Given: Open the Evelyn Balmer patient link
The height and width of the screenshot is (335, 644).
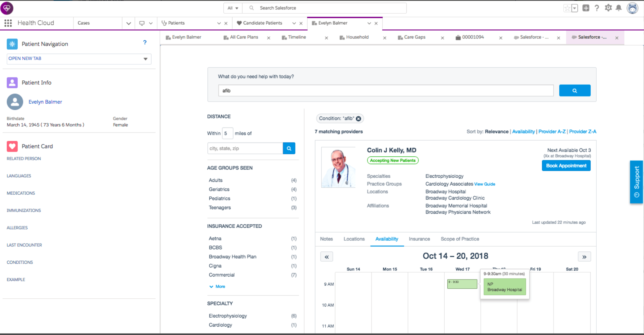Looking at the screenshot, I should [45, 102].
